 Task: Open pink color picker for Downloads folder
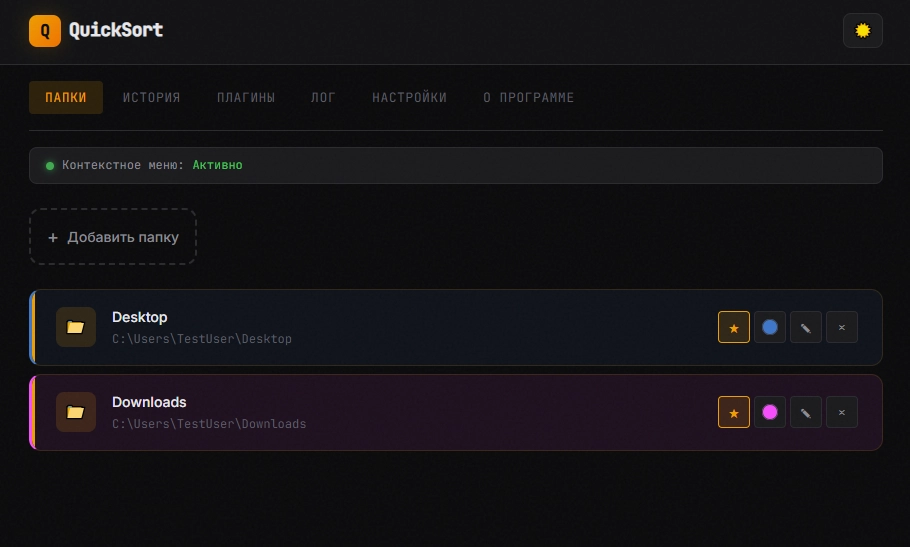click(x=770, y=412)
